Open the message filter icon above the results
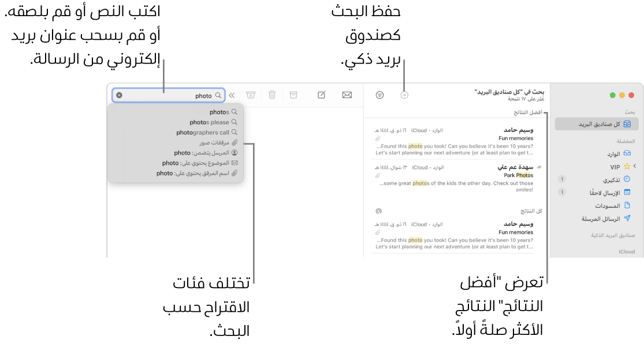644x347 pixels. (379, 95)
